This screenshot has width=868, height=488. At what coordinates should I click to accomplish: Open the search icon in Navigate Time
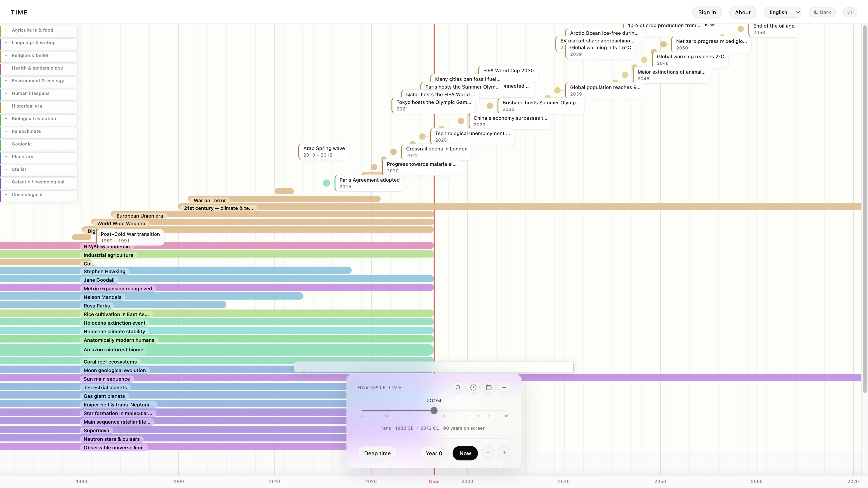click(x=458, y=388)
